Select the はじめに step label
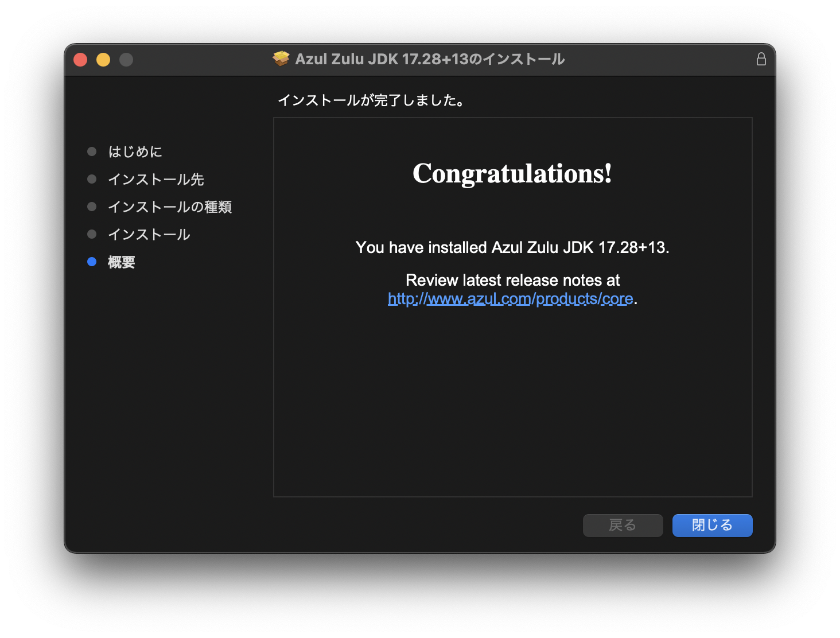This screenshot has width=840, height=638. click(x=135, y=151)
